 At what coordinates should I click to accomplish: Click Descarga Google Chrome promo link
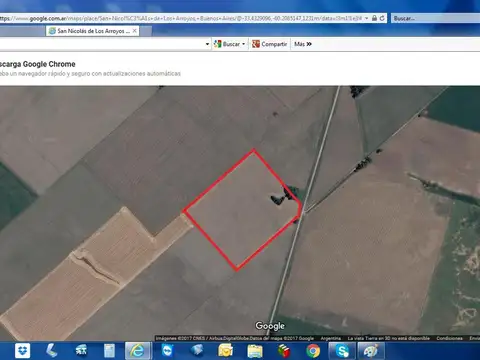click(x=37, y=64)
